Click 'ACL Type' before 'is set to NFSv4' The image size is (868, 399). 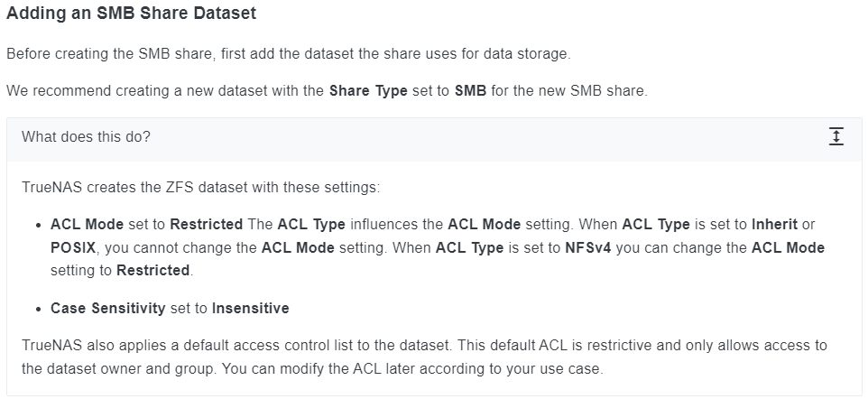click(469, 247)
